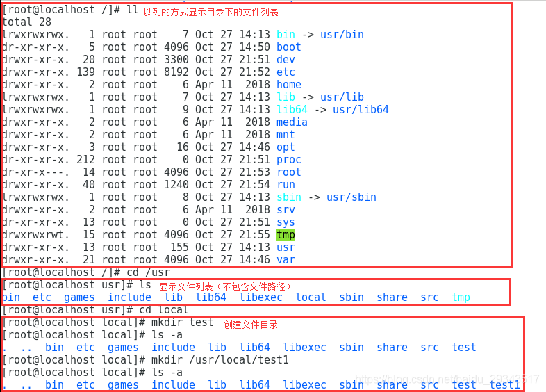Select the cyan 'tmp' entry in usr listing
546x392 pixels.
point(461,297)
